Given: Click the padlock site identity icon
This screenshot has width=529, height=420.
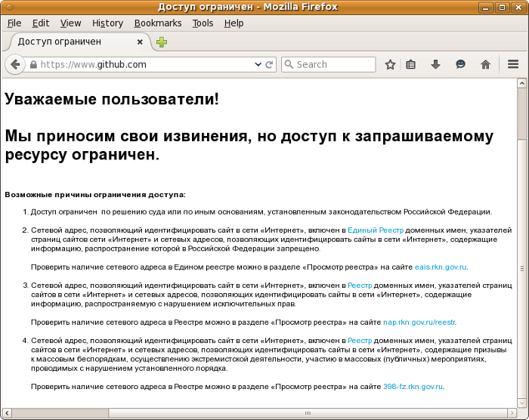Looking at the screenshot, I should [33, 65].
